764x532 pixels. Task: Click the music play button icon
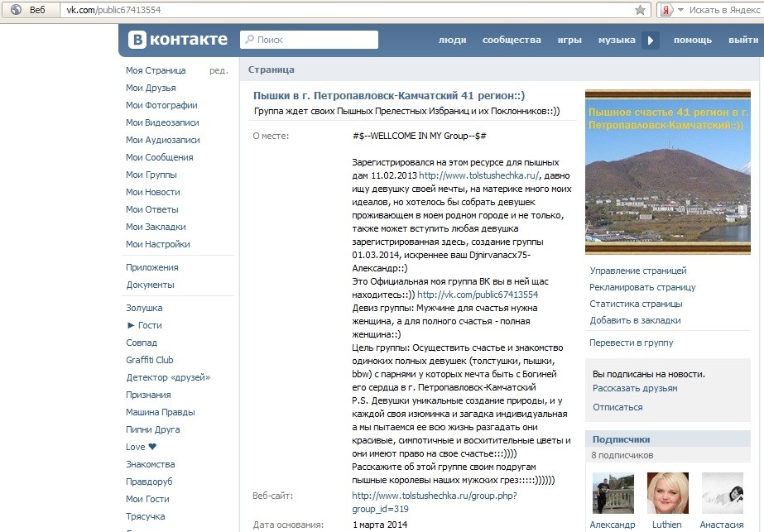coord(650,40)
